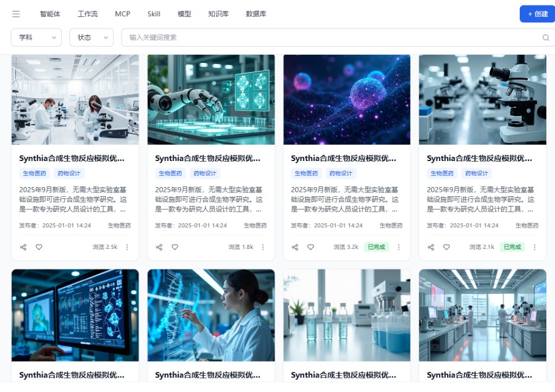Expand the 状态 filter dropdown
The width and height of the screenshot is (555, 392).
[91, 38]
